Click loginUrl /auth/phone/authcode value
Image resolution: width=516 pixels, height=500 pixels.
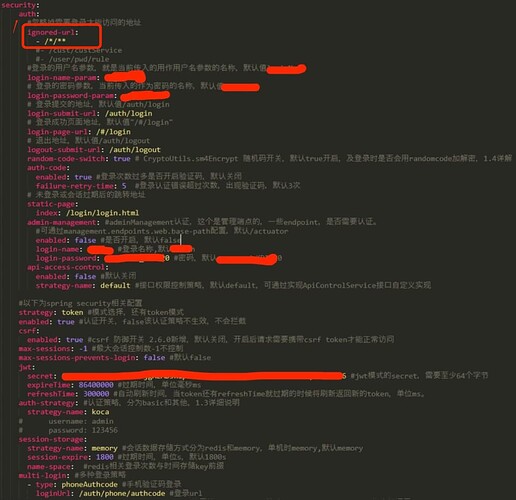pyautogui.click(x=122, y=493)
